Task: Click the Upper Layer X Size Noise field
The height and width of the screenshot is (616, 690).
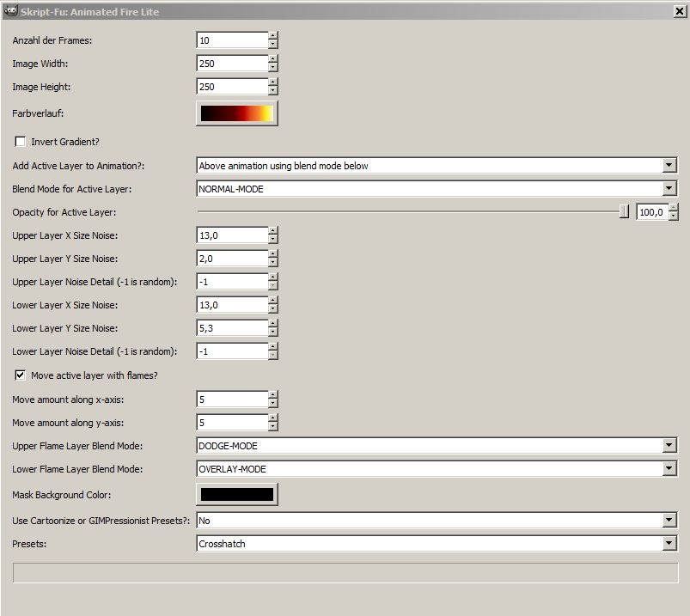Action: point(232,235)
